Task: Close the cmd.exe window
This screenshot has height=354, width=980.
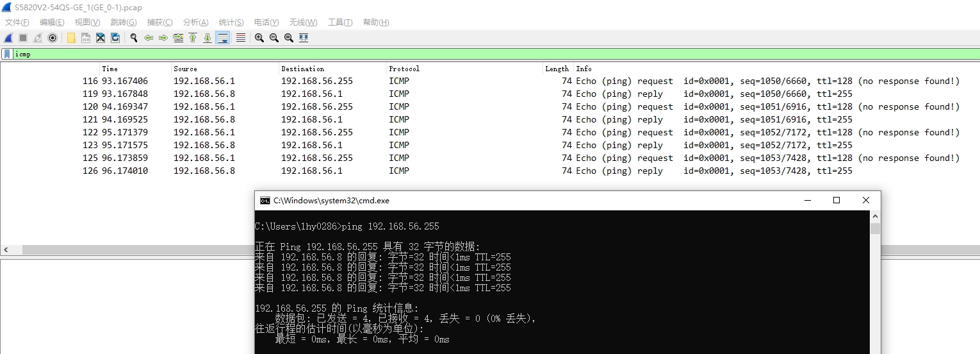Action: click(866, 201)
